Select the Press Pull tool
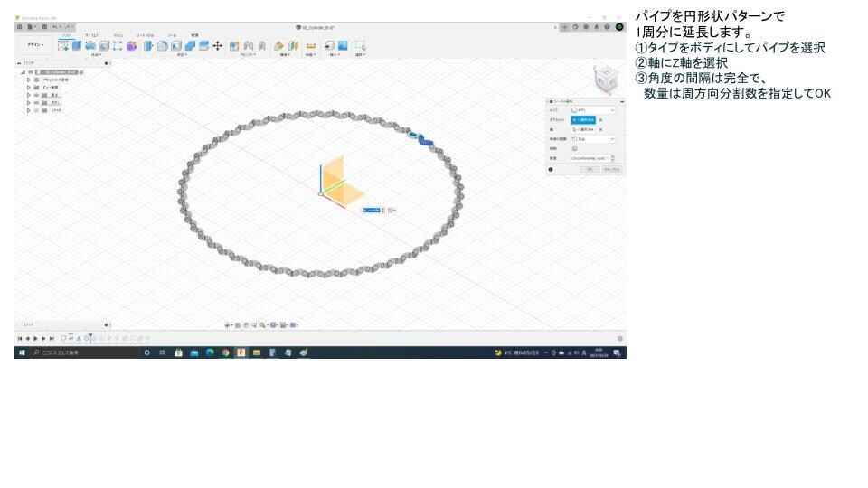Viewport: 868px width, 488px height. (x=148, y=45)
